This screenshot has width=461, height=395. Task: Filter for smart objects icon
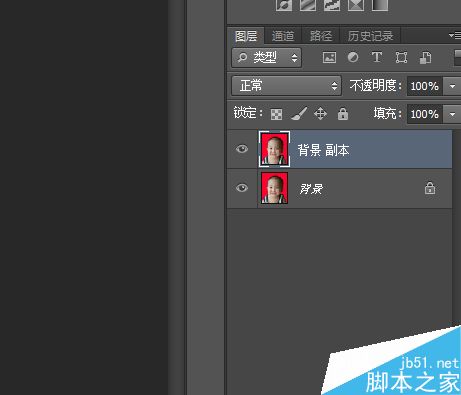coord(425,57)
